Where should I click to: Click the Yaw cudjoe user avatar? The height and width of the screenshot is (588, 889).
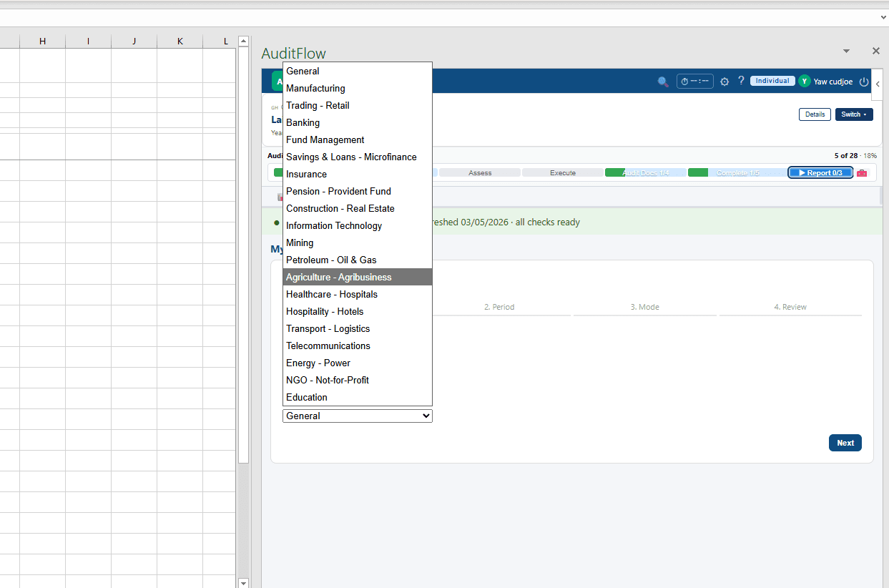click(805, 82)
